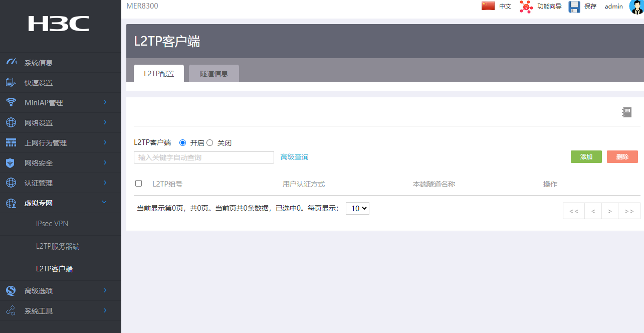
Task: Open the help notebook icon
Action: 626,112
